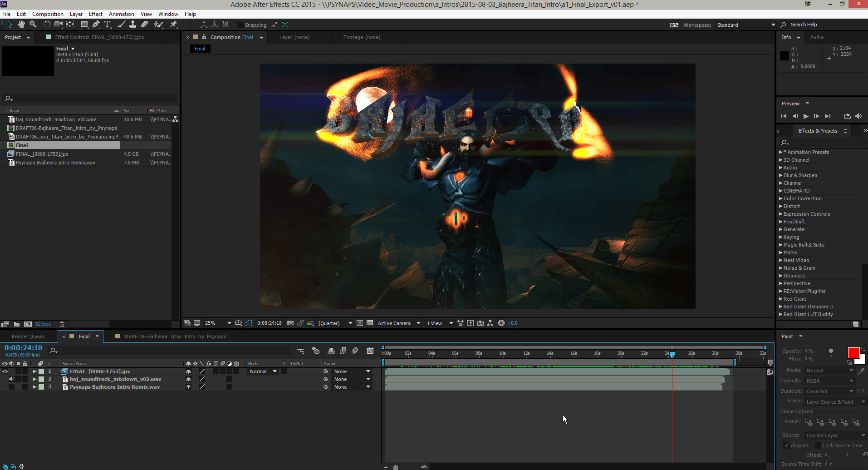The image size is (868, 470).
Task: Click the exposure value +0.0
Action: tap(513, 323)
